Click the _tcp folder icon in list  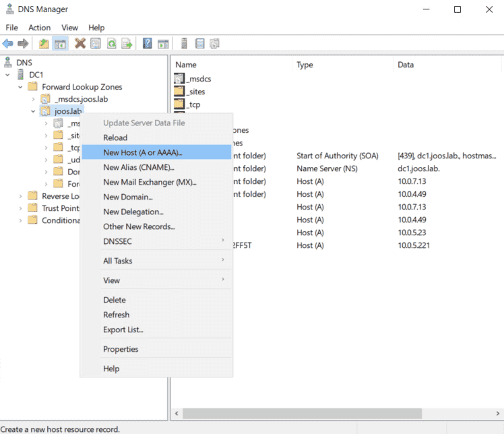179,104
